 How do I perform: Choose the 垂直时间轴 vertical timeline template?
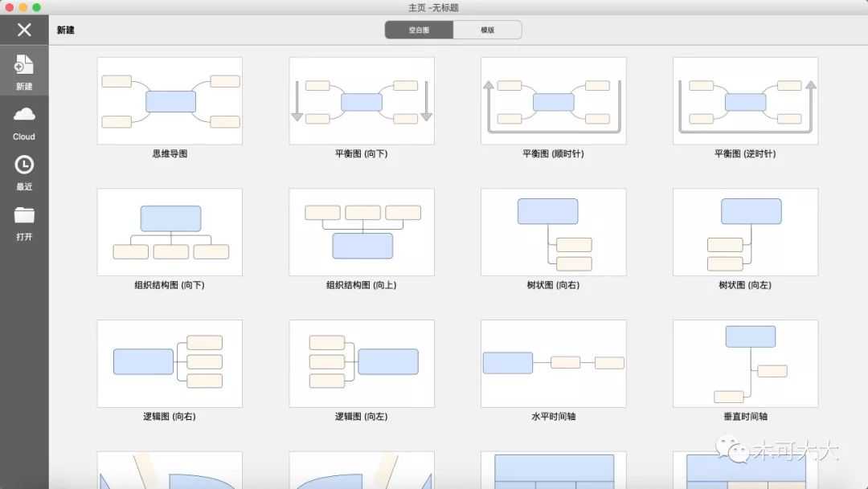[745, 364]
